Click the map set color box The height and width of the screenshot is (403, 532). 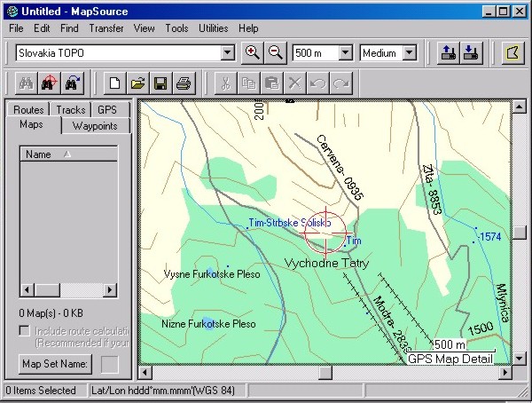click(x=110, y=365)
